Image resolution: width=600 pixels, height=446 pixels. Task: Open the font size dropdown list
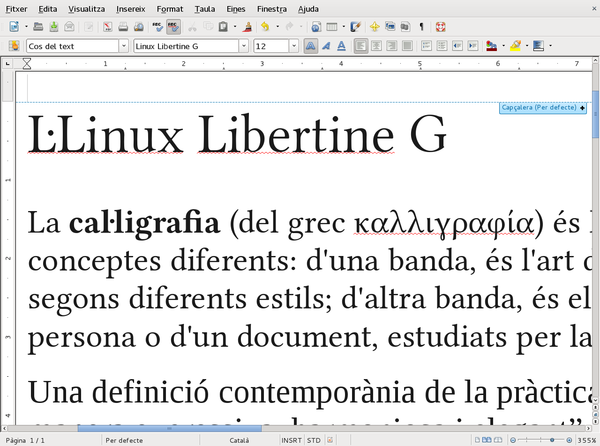pos(294,46)
